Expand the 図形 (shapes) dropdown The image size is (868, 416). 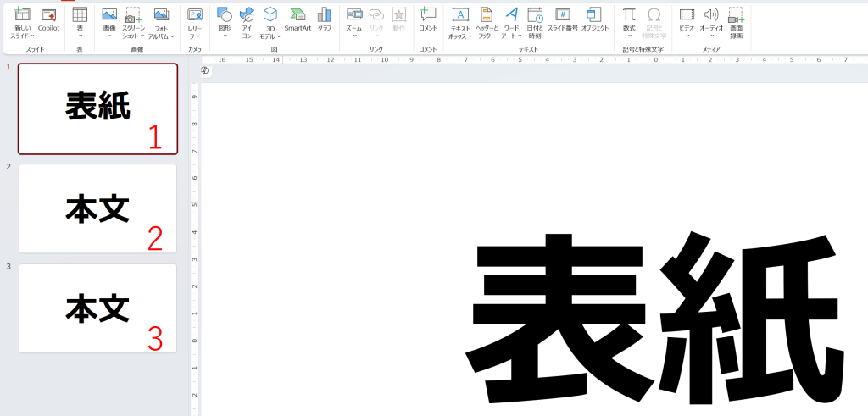point(225,36)
